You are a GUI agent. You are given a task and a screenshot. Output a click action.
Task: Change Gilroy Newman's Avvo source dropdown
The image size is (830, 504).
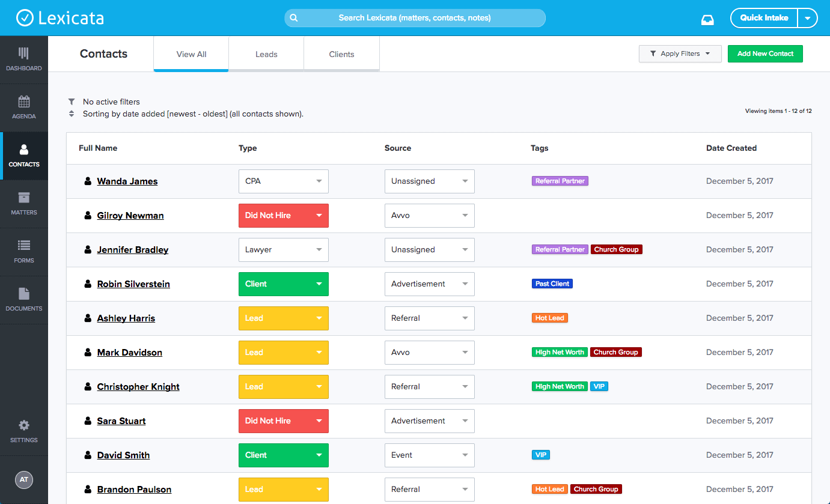[x=429, y=216]
